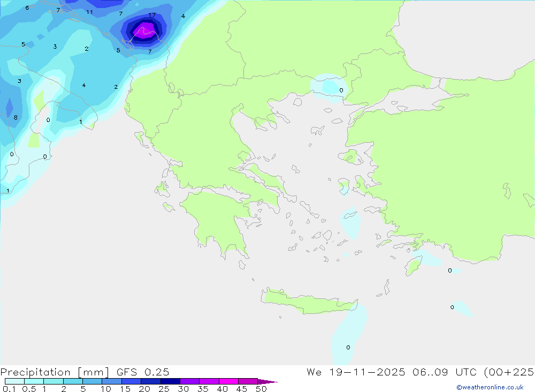Click the '17' precipitation value on the map
The image size is (535, 392).
[x=152, y=15]
